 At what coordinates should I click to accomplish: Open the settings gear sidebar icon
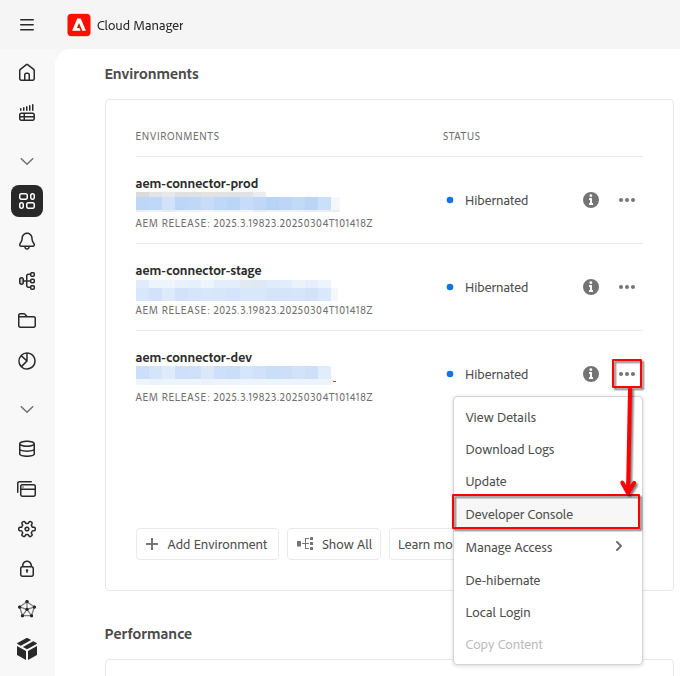tap(27, 529)
